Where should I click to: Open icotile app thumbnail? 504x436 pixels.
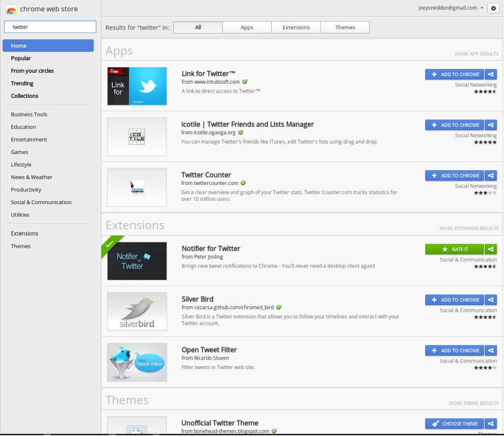tap(137, 137)
